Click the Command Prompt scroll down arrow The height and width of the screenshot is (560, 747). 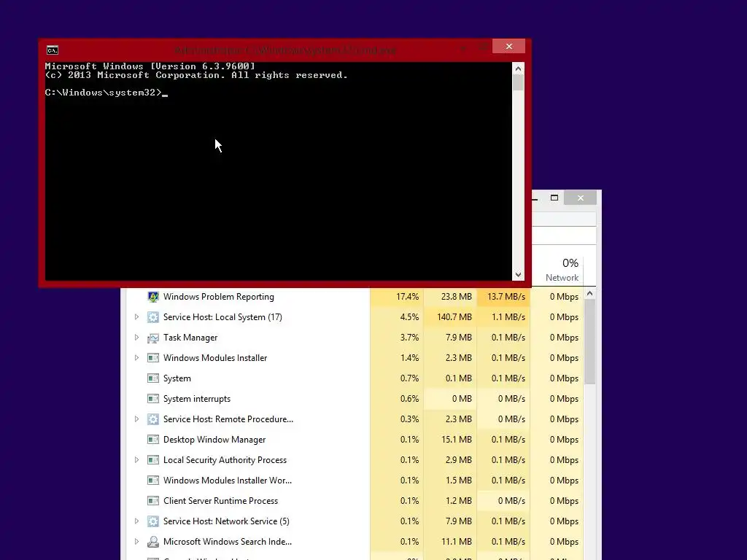[x=519, y=275]
